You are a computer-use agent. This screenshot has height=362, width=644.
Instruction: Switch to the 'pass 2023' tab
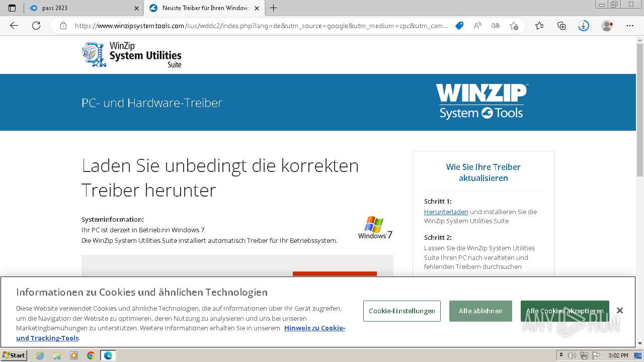85,8
